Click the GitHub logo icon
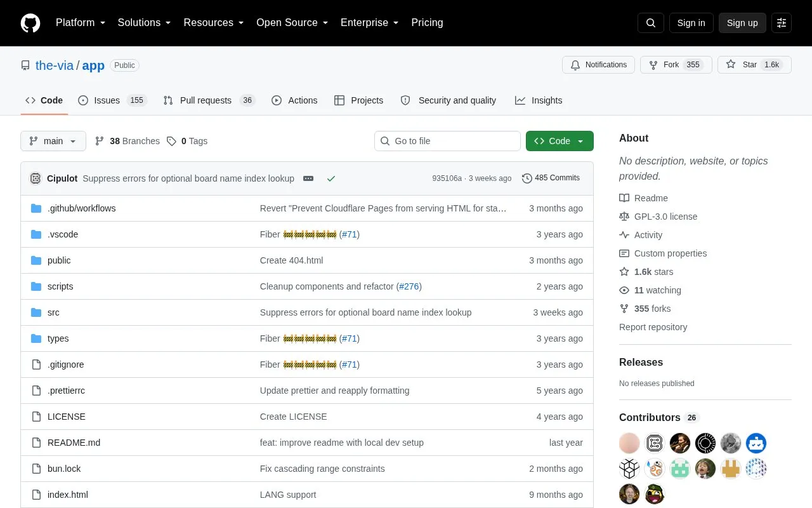812x508 pixels. click(30, 23)
